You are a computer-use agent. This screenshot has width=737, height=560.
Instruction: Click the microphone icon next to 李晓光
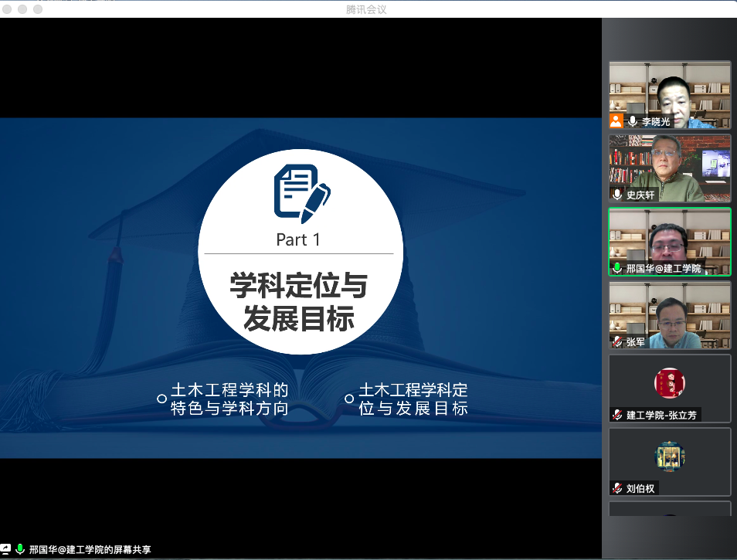pyautogui.click(x=633, y=121)
